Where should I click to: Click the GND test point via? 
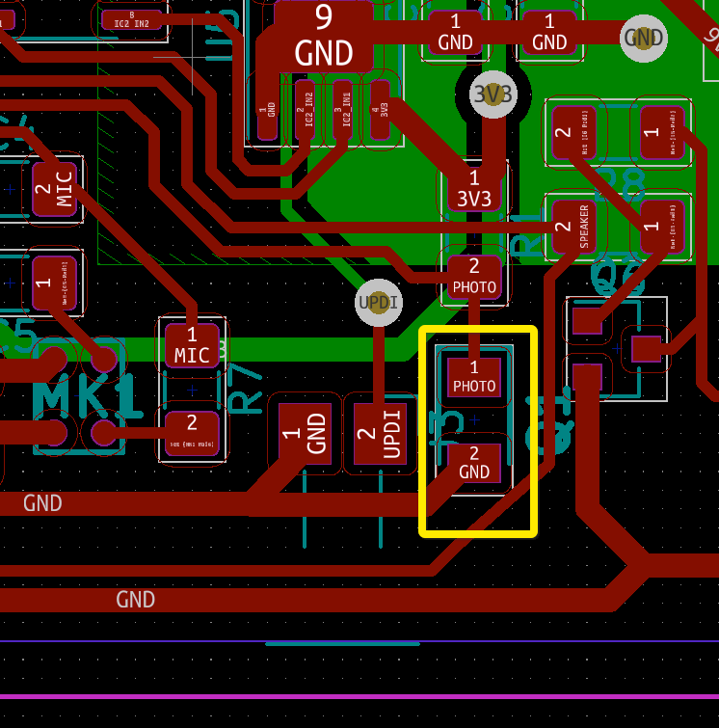pyautogui.click(x=643, y=39)
